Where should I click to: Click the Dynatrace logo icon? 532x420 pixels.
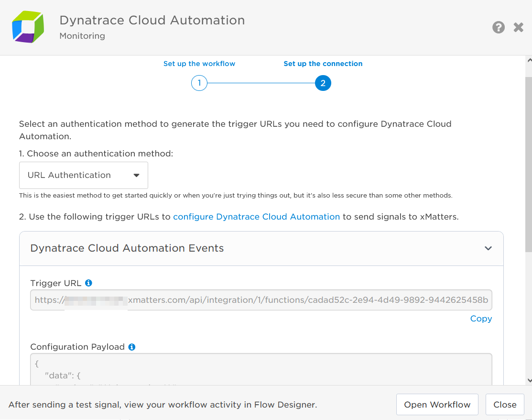(x=28, y=27)
